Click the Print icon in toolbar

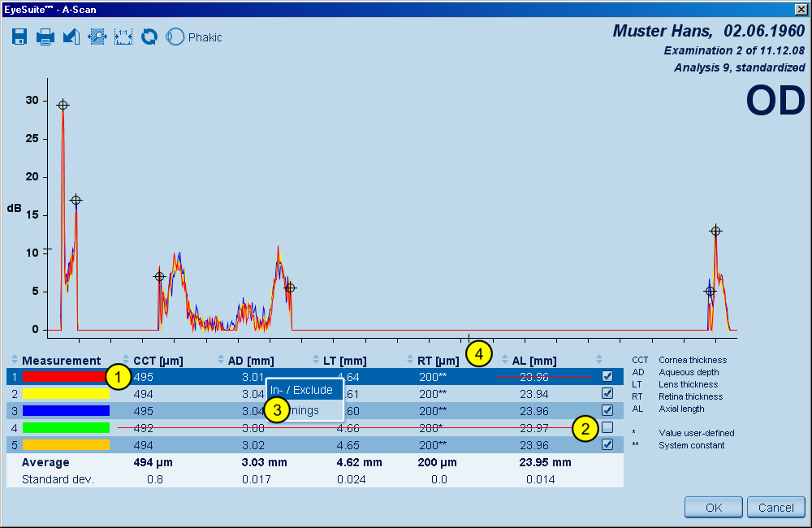tap(45, 37)
